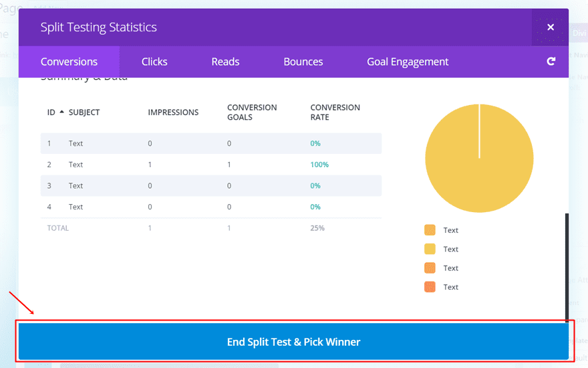Image resolution: width=588 pixels, height=368 pixels.
Task: Sort by Impressions column header
Action: tap(173, 112)
